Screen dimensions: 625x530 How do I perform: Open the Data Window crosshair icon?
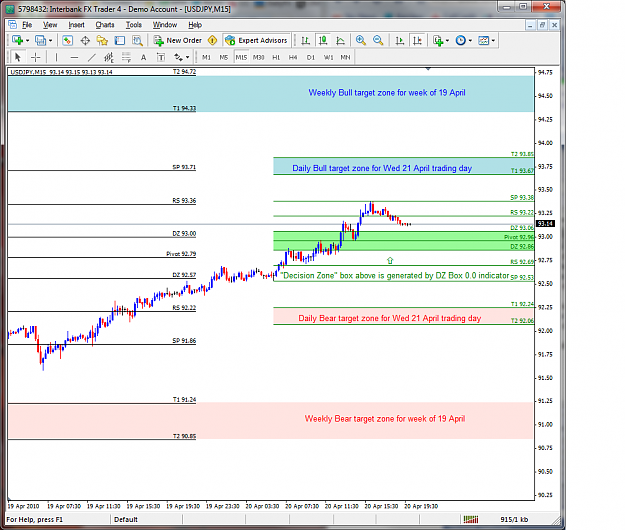[x=85, y=40]
